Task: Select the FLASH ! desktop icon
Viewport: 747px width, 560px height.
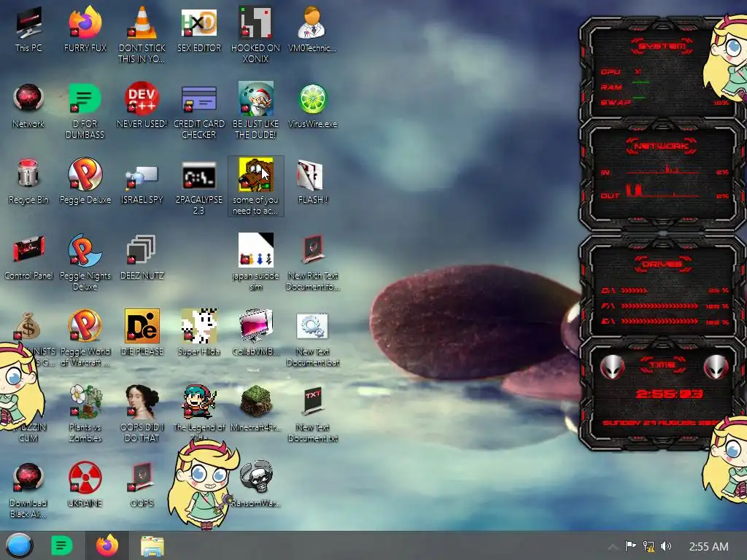Action: pyautogui.click(x=312, y=181)
